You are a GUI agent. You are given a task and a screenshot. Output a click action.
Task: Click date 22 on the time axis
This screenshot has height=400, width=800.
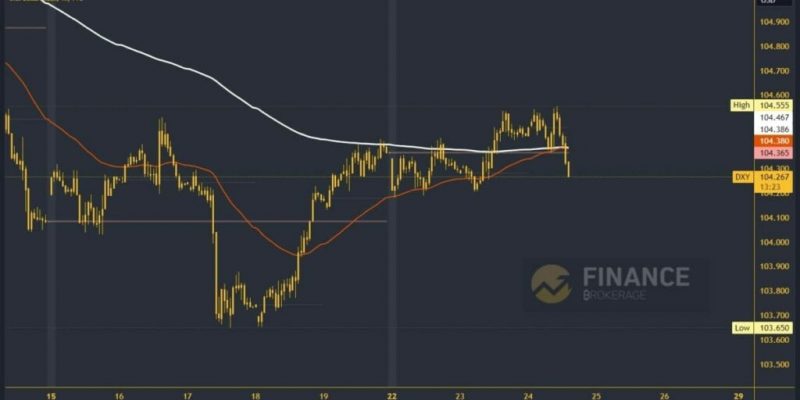pos(392,395)
